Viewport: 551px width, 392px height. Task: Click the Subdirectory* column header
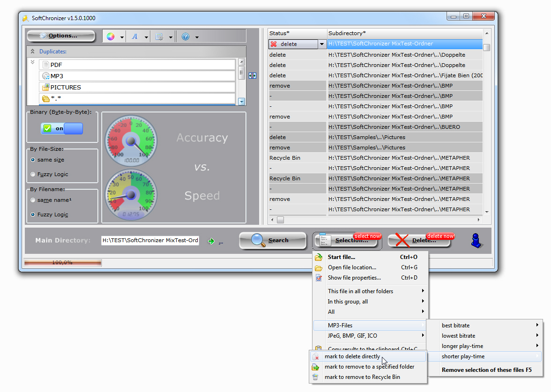pos(405,33)
